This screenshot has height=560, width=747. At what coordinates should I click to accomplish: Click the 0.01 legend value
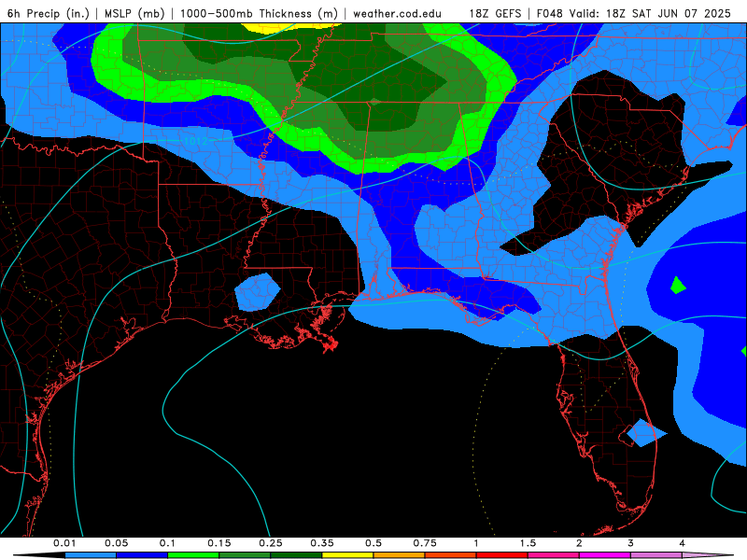click(x=64, y=543)
